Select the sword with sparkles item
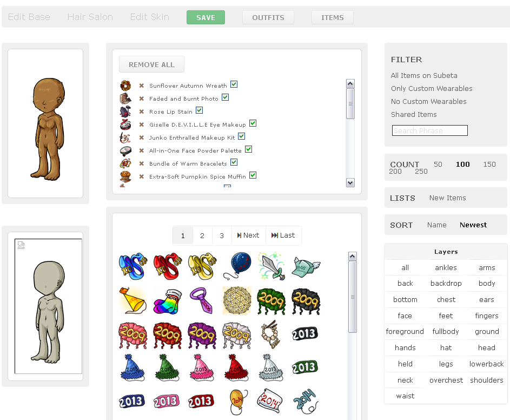The image size is (510, 420). 270,265
